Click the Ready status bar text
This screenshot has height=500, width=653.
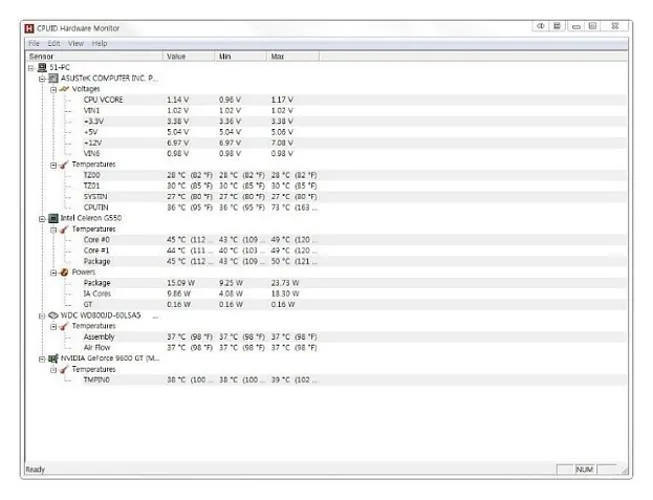(35, 470)
